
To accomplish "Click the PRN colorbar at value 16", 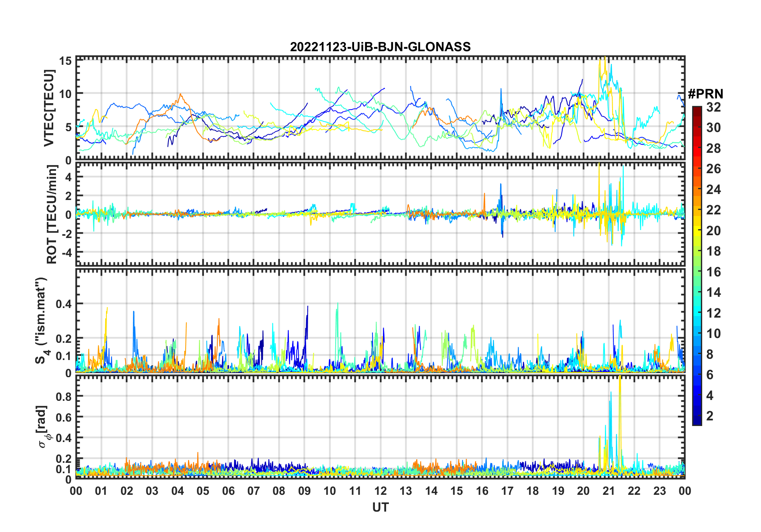I will pos(697,272).
